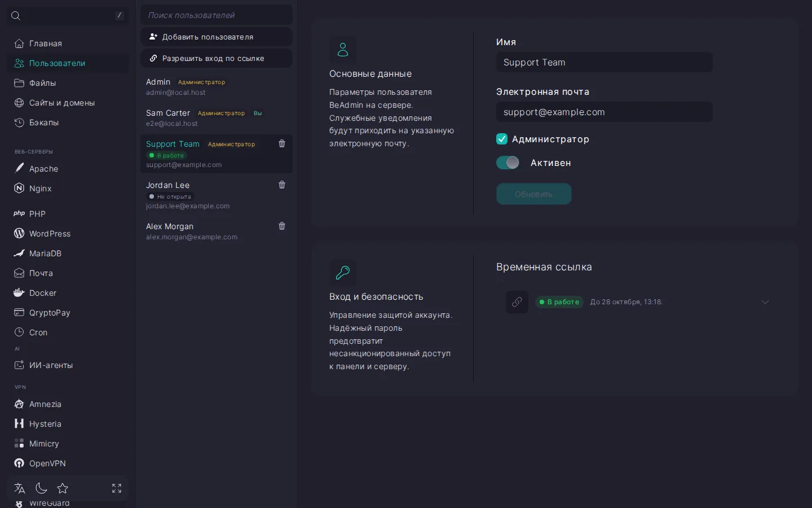The width and height of the screenshot is (812, 508).
Task: Switch to dark mode with the moon icon
Action: tap(41, 488)
